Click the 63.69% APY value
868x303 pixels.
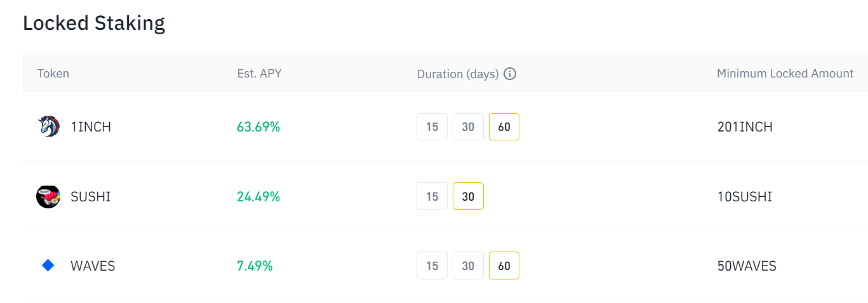tap(258, 127)
